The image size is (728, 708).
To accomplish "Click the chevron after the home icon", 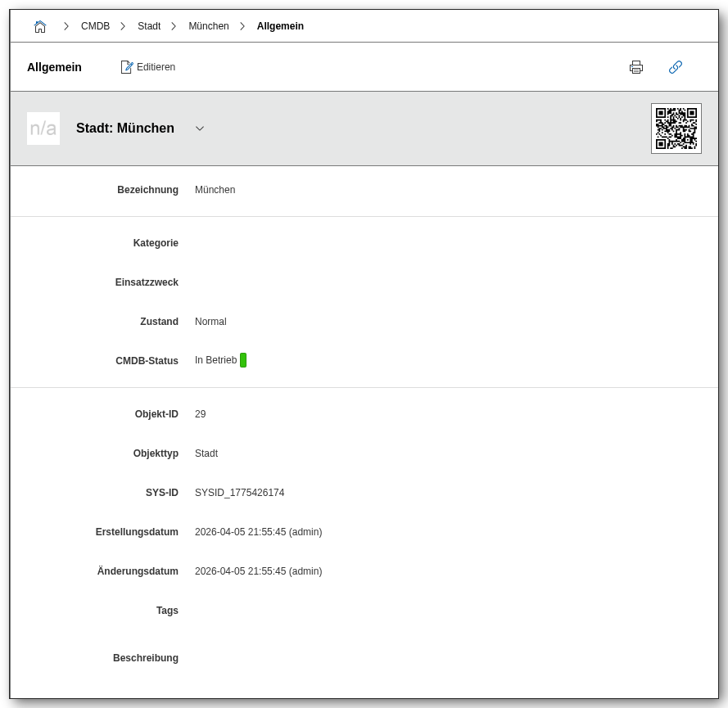I will 66,26.
